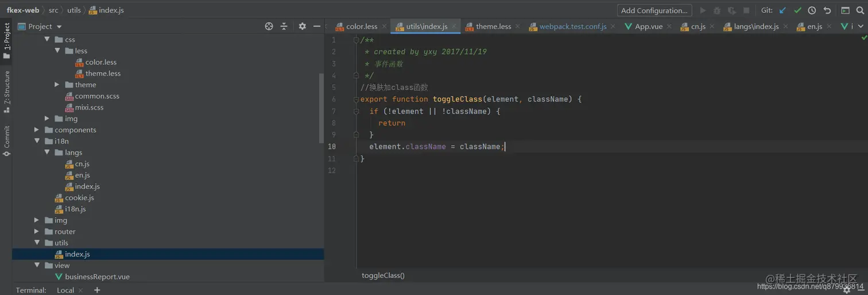
Task: Collapse the langs folder
Action: pos(47,153)
